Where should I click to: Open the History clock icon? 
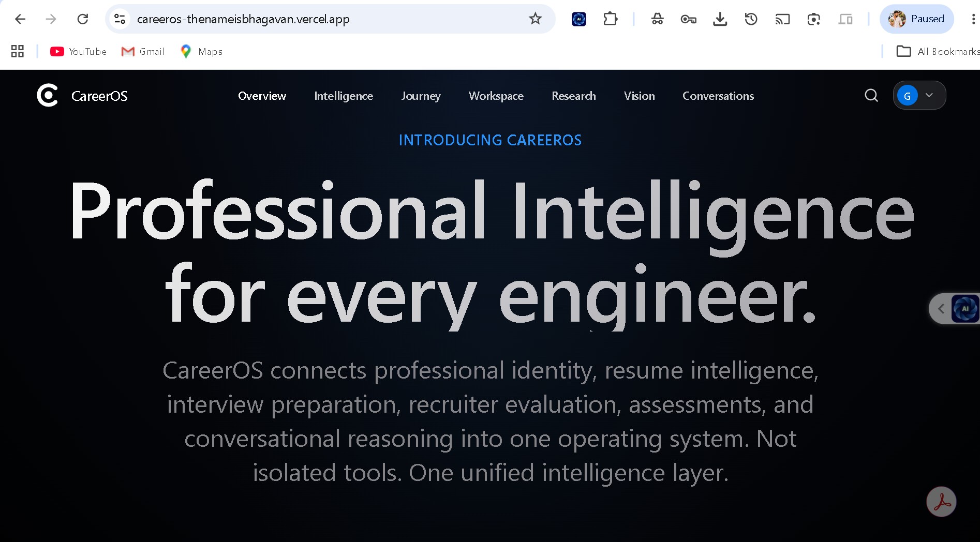pos(751,19)
